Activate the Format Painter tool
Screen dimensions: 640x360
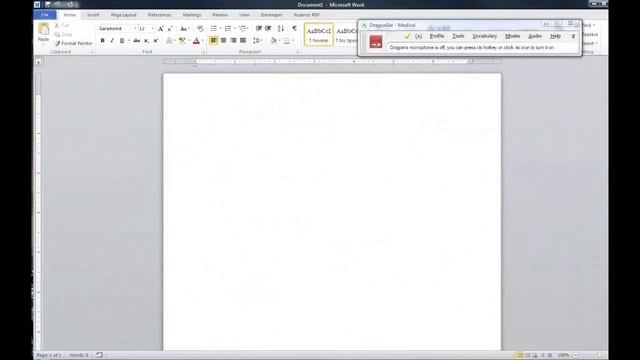[73, 43]
